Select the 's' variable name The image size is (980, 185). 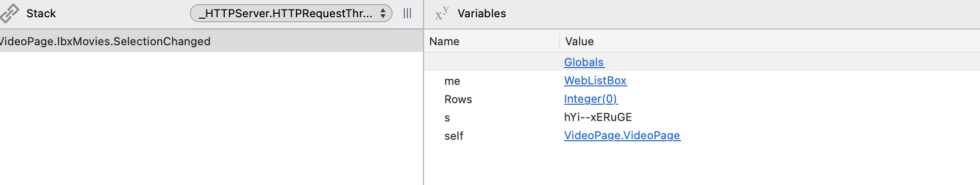click(447, 118)
